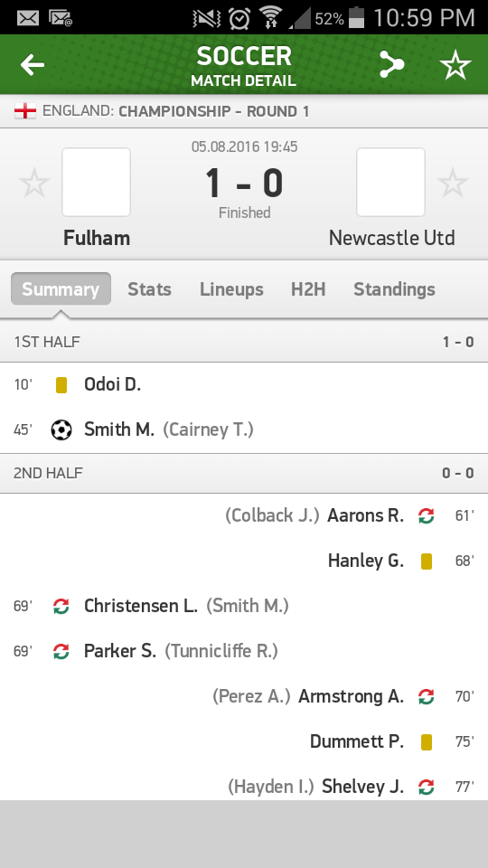The width and height of the screenshot is (488, 868).
Task: Switch to the Lineups tab
Action: (231, 289)
